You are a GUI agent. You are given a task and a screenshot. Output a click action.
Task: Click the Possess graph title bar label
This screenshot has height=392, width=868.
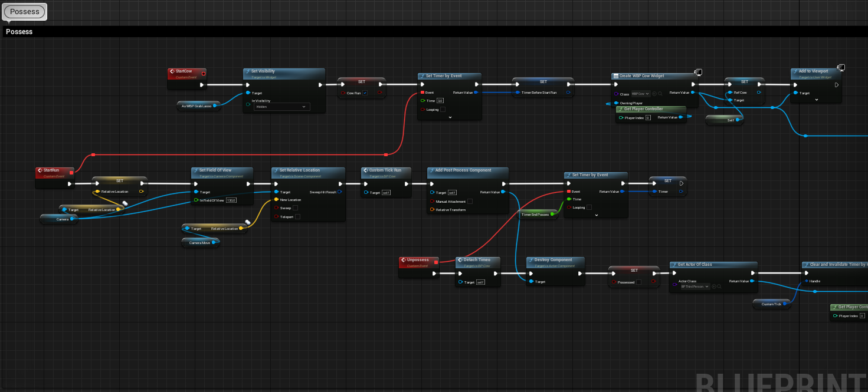click(19, 32)
